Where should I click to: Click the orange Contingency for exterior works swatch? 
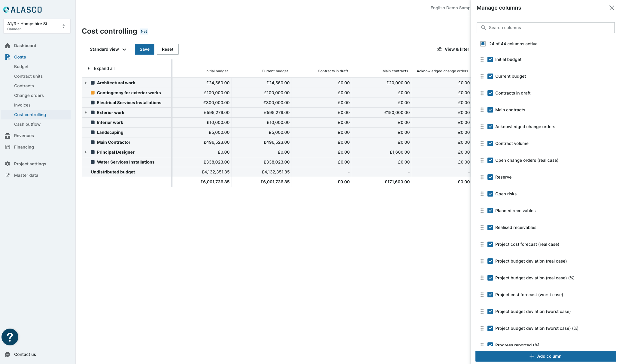pyautogui.click(x=93, y=93)
